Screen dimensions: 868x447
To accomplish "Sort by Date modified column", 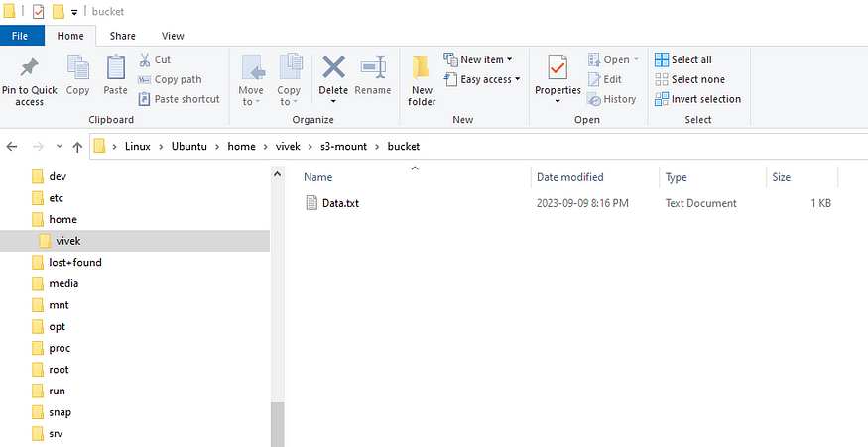I will click(x=570, y=177).
